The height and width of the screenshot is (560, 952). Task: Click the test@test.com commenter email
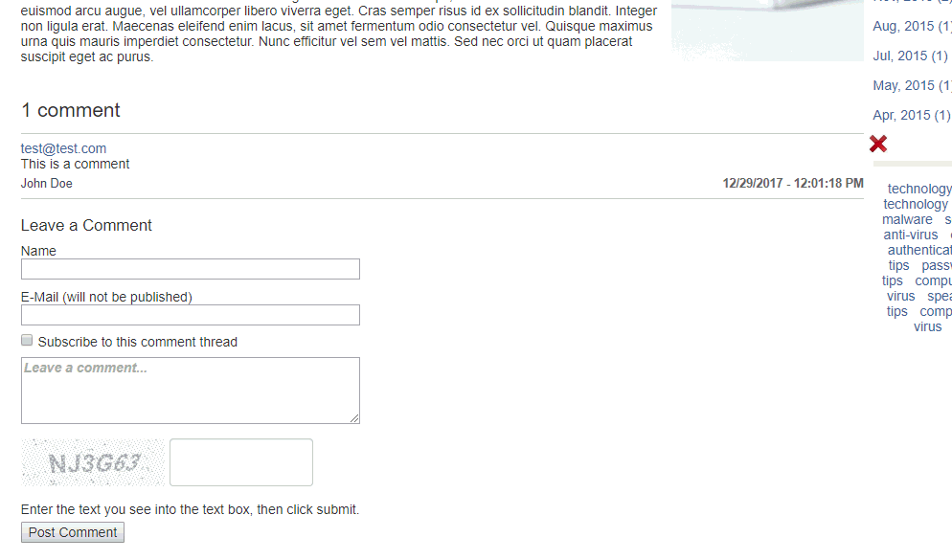(x=64, y=148)
